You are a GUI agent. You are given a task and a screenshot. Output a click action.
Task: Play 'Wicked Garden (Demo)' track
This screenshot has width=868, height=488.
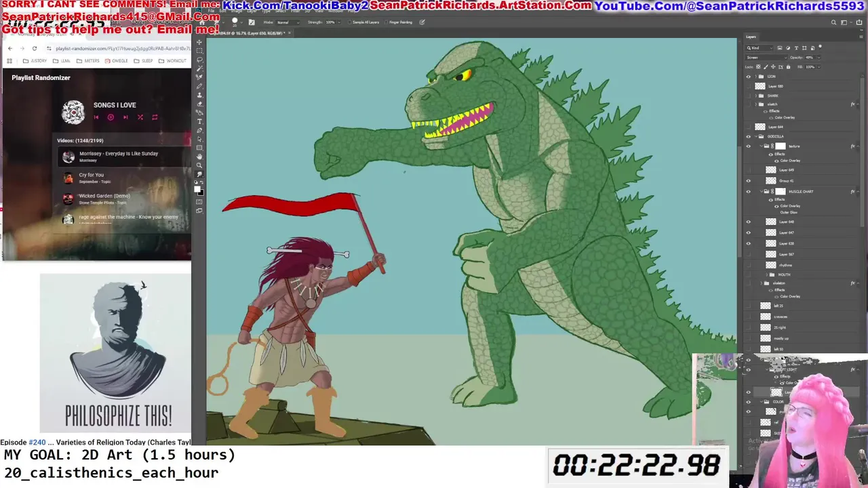click(x=124, y=199)
